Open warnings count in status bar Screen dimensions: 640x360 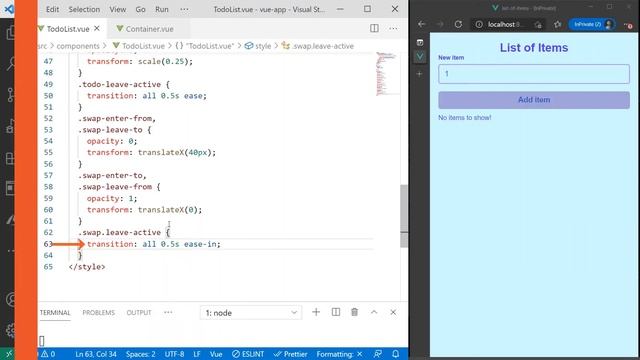click(x=48, y=354)
